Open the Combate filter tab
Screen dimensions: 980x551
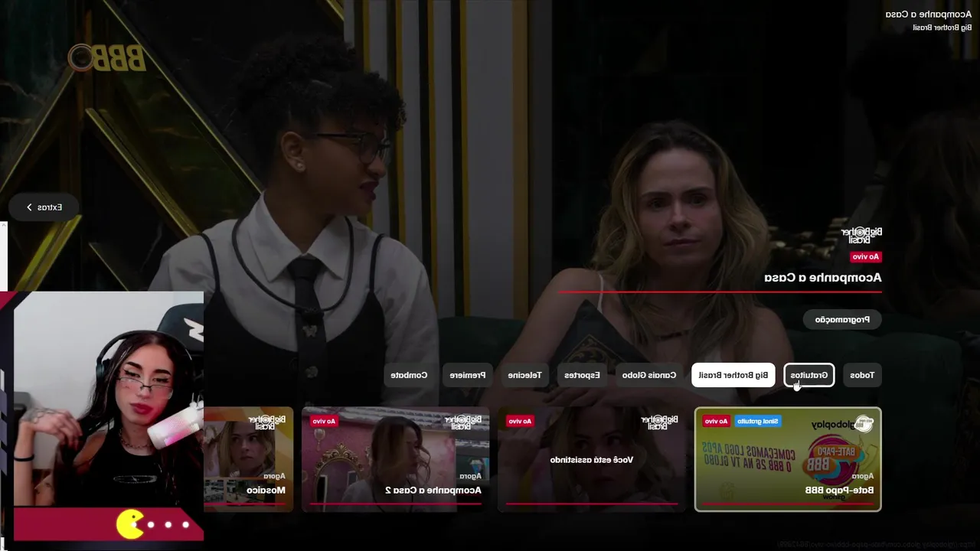click(409, 375)
